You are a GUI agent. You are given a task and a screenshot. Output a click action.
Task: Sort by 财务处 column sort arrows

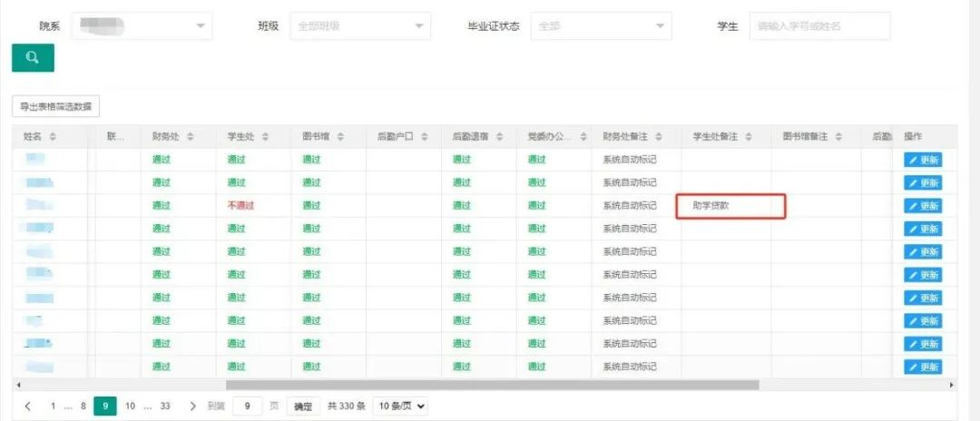[190, 137]
